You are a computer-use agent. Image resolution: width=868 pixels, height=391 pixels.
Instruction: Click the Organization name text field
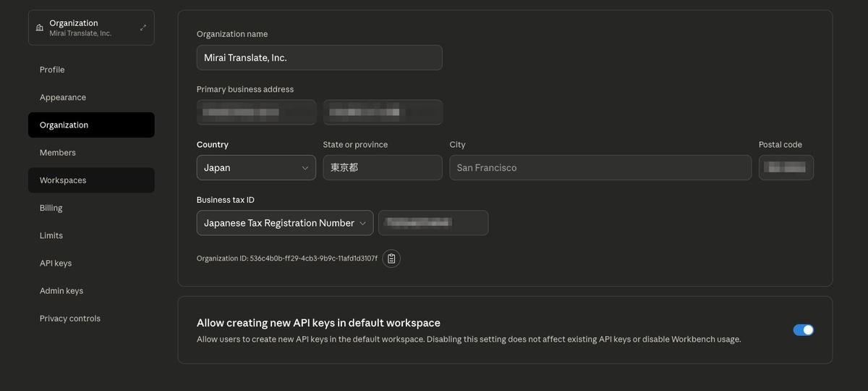[319, 58]
